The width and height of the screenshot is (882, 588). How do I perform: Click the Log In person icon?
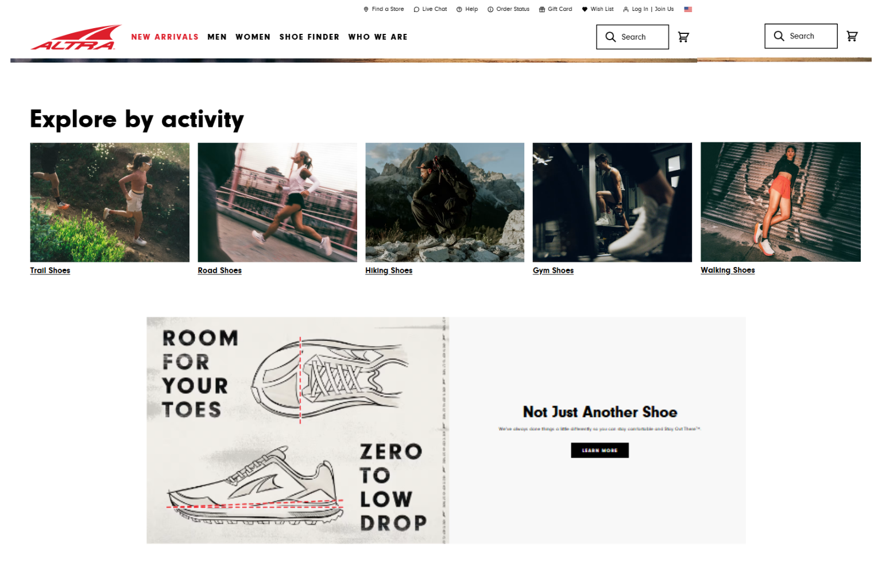625,9
